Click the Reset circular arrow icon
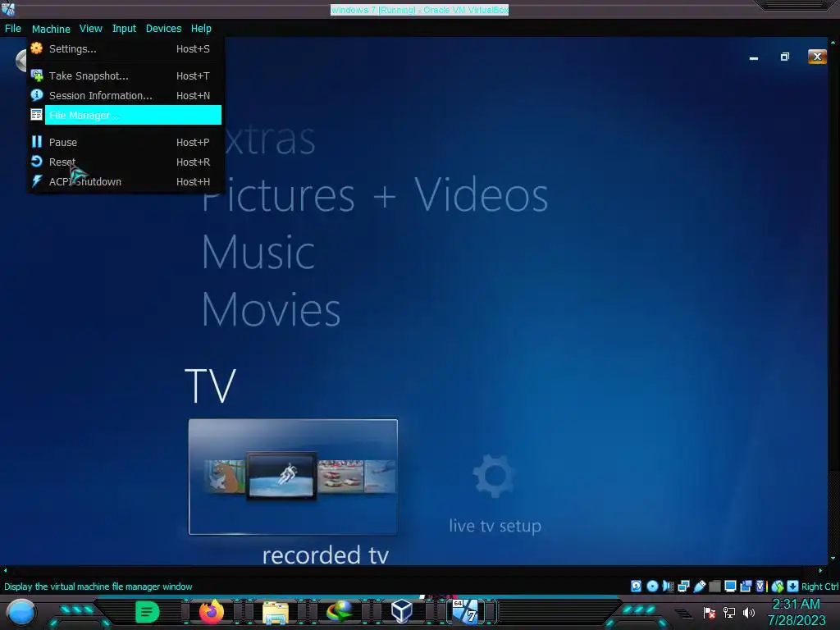This screenshot has width=840, height=630. pos(36,162)
